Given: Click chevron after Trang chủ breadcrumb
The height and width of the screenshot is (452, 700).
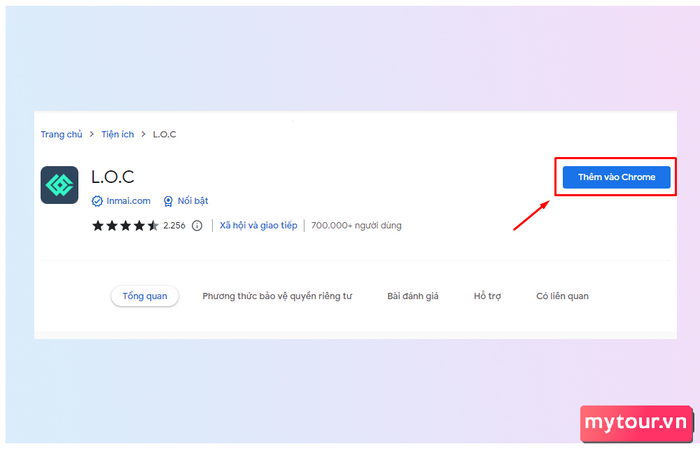Looking at the screenshot, I should 92,134.
